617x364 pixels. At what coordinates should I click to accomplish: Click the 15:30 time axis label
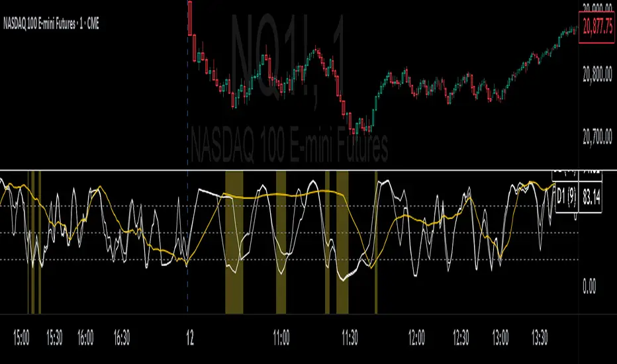pyautogui.click(x=54, y=338)
